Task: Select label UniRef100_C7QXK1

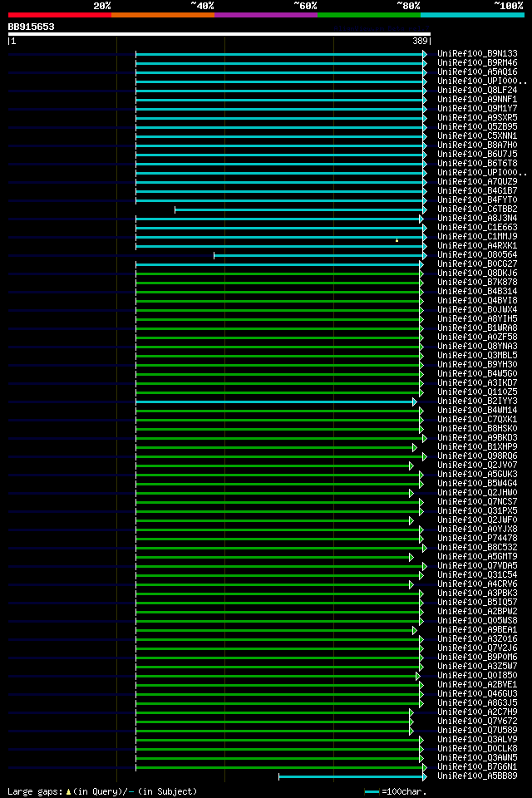Action: tap(477, 420)
